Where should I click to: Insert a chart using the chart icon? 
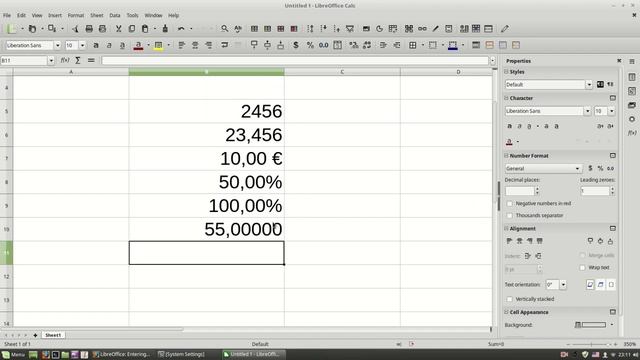coord(379,29)
